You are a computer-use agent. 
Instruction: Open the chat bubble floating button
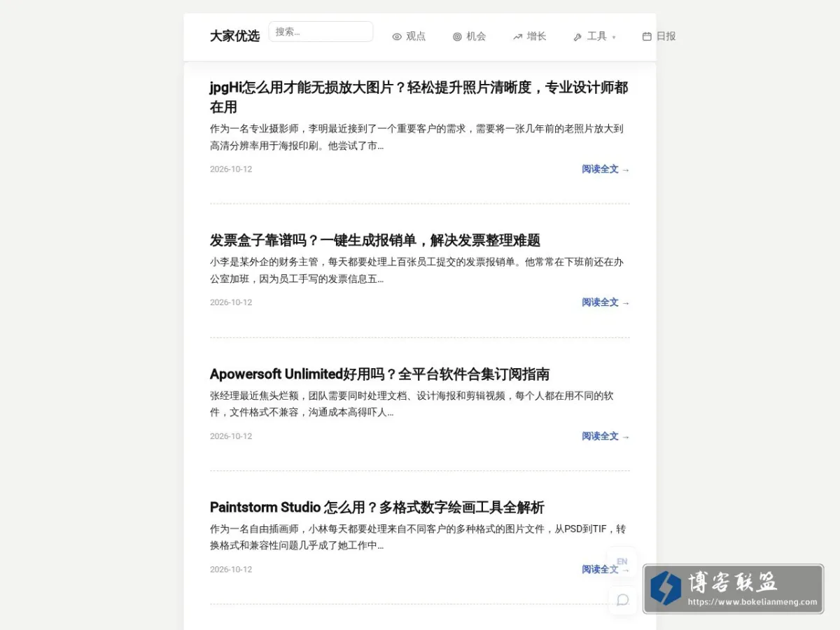tap(622, 600)
